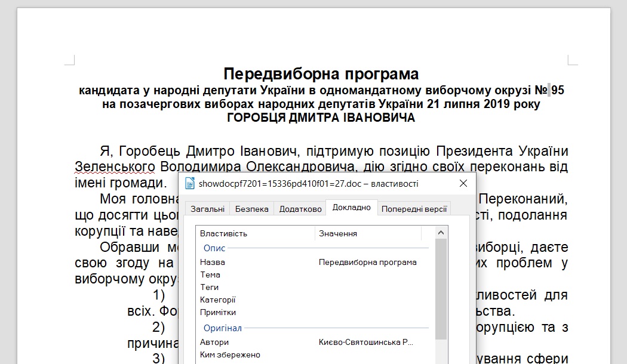The image size is (627, 364).
Task: Click the Автори value Києво-Святошинська
Action: pos(365,342)
